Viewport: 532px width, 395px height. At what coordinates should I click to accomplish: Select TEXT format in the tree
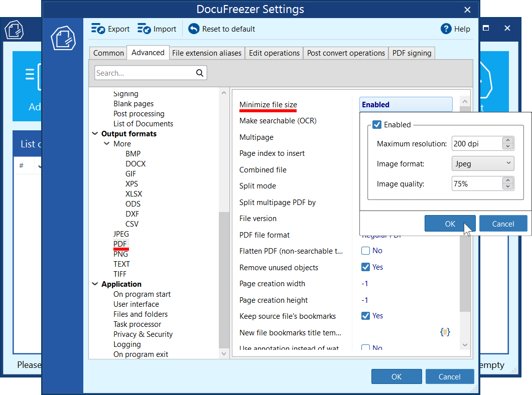tap(121, 264)
